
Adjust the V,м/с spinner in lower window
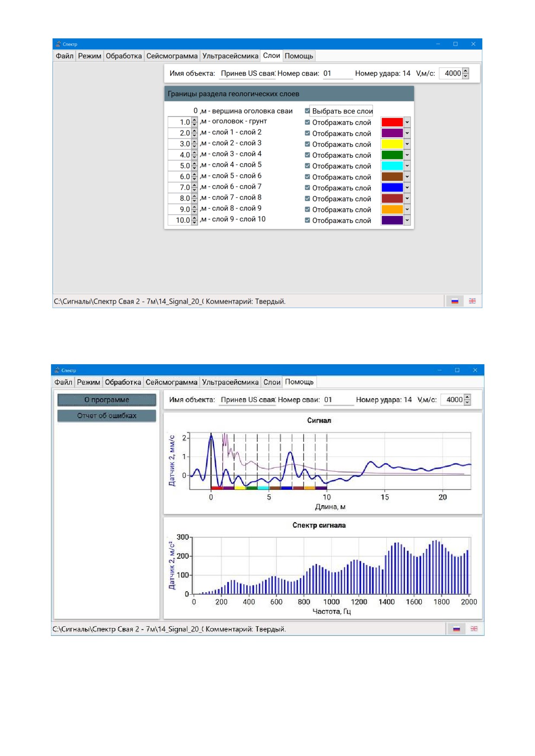coord(467,400)
